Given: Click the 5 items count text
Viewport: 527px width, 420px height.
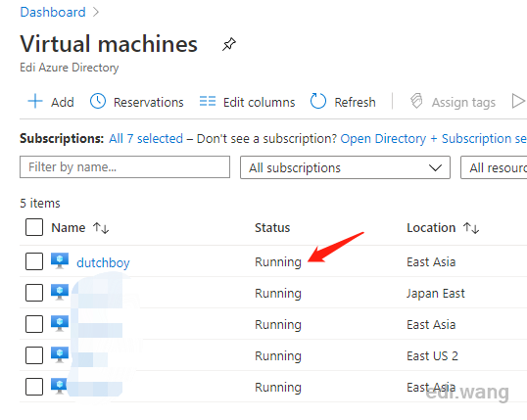Looking at the screenshot, I should (40, 204).
